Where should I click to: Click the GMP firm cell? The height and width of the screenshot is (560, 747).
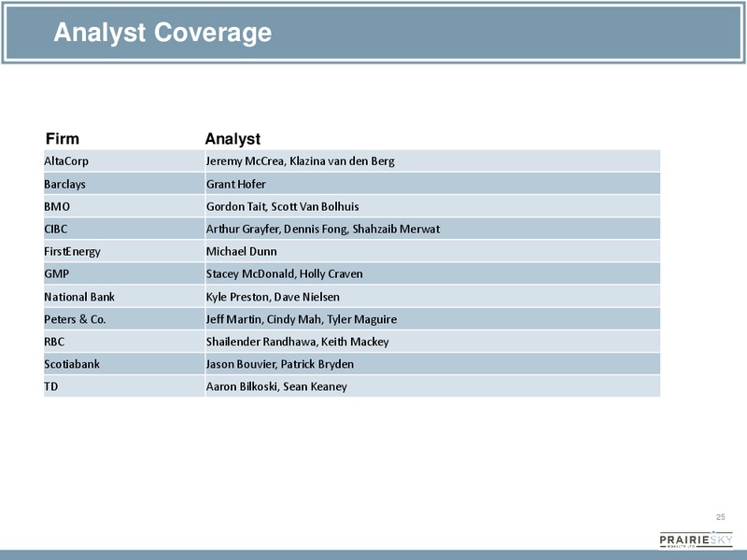(124, 273)
